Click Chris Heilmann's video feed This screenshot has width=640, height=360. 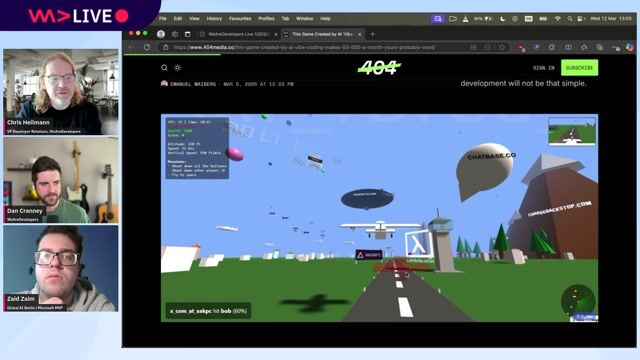point(61,92)
